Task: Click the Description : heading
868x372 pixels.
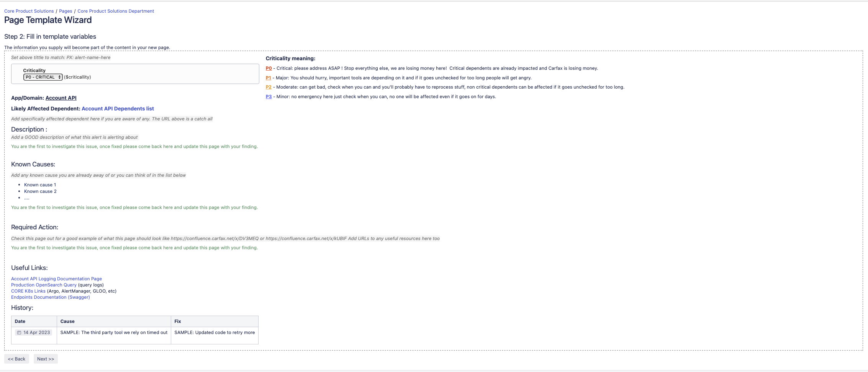Action: coord(29,129)
